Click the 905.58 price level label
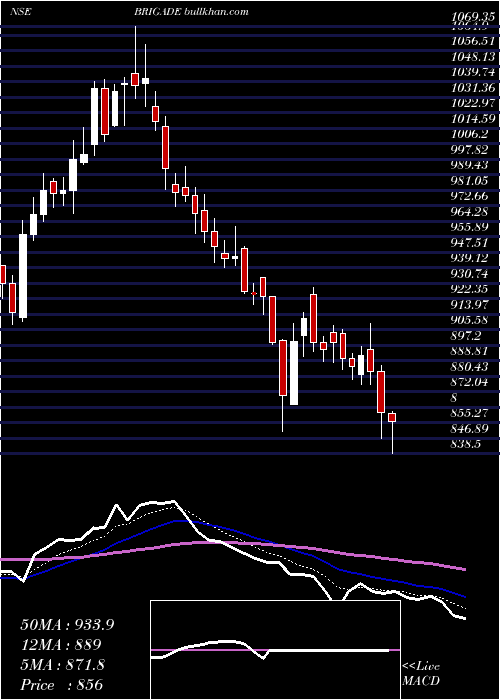This screenshot has height=700, width=500. click(x=470, y=320)
